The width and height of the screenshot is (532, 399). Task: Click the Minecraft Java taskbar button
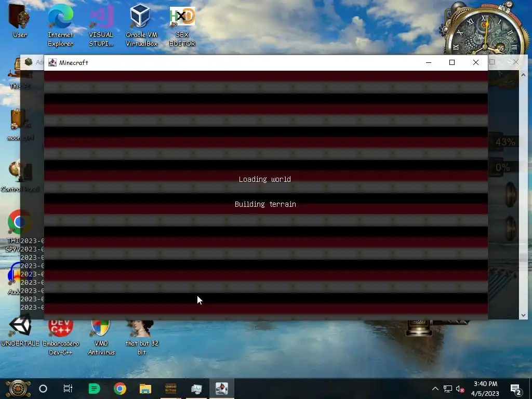222,389
